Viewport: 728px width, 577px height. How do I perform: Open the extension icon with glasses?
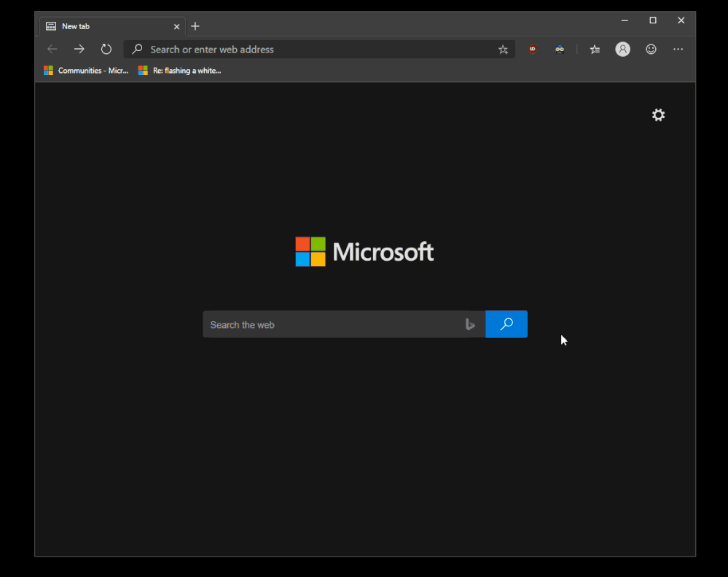pos(560,50)
